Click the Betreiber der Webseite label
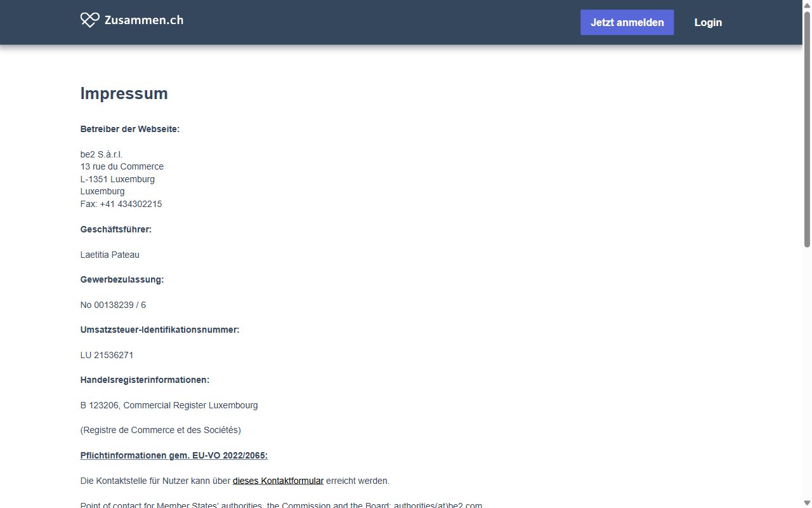 point(130,129)
